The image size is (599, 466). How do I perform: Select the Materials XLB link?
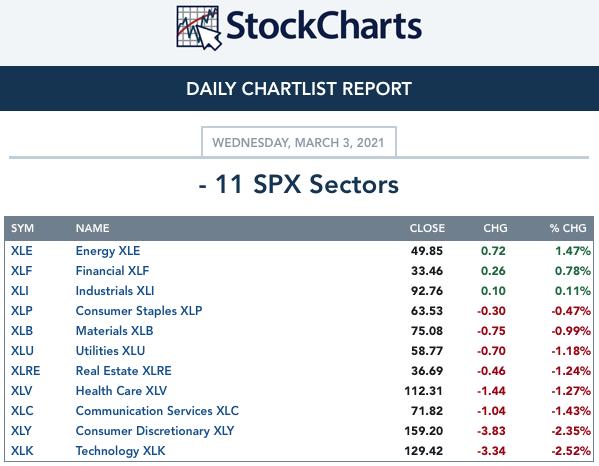(114, 331)
